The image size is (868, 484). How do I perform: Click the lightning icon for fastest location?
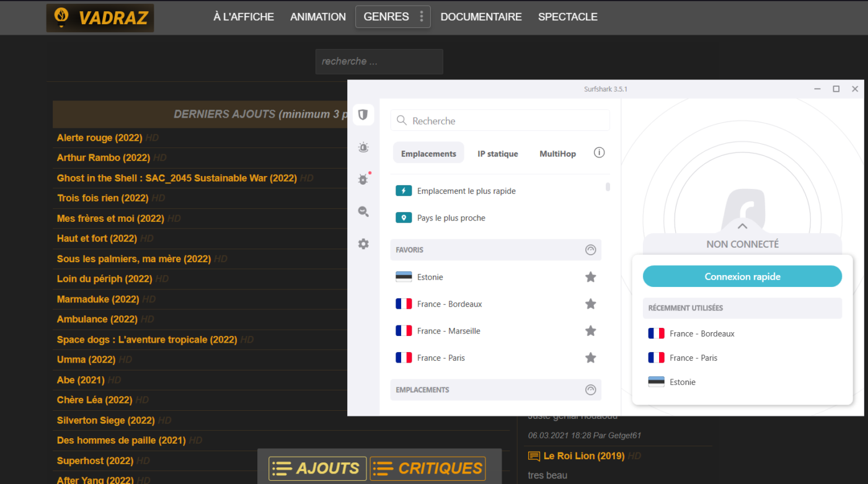(404, 191)
